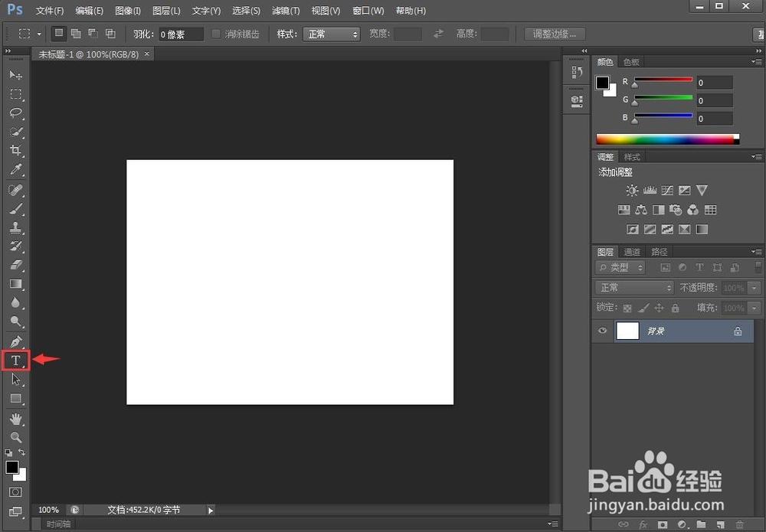Select the Hand tool
This screenshot has width=766, height=532.
(15, 419)
